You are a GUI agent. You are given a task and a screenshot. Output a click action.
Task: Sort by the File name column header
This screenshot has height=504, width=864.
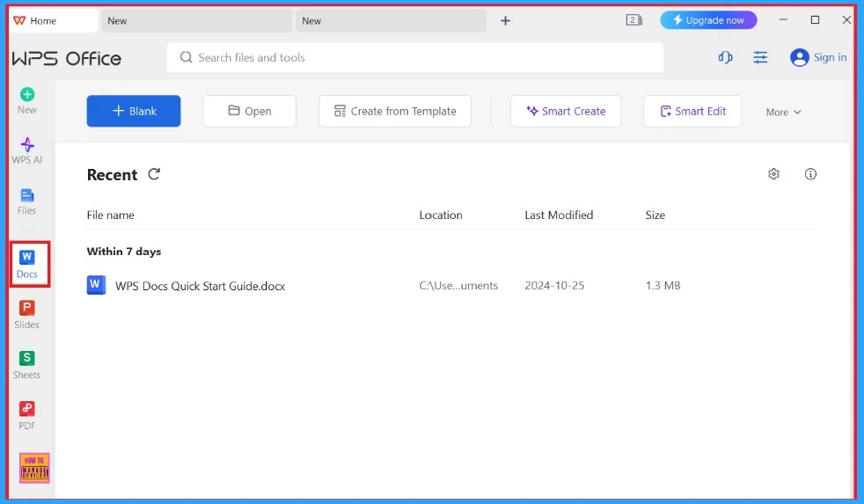[110, 215]
